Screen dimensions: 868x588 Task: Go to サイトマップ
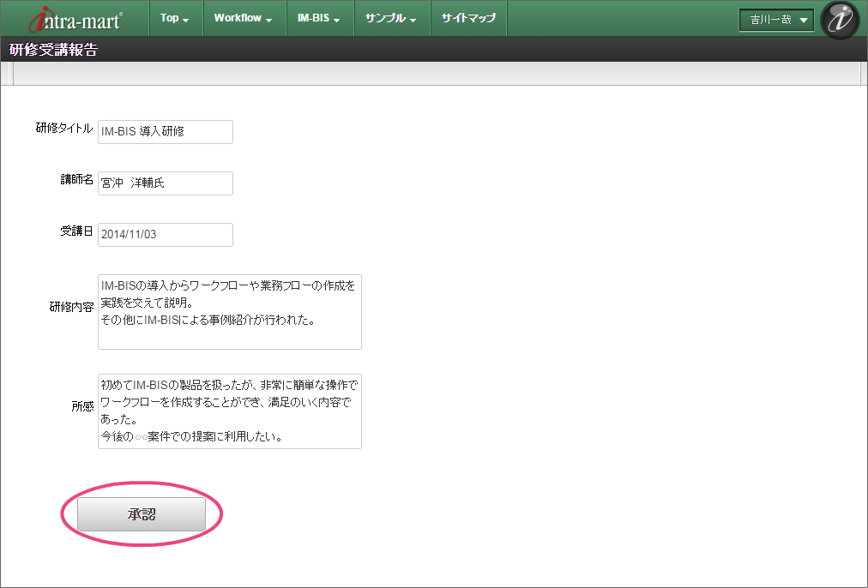coord(468,18)
